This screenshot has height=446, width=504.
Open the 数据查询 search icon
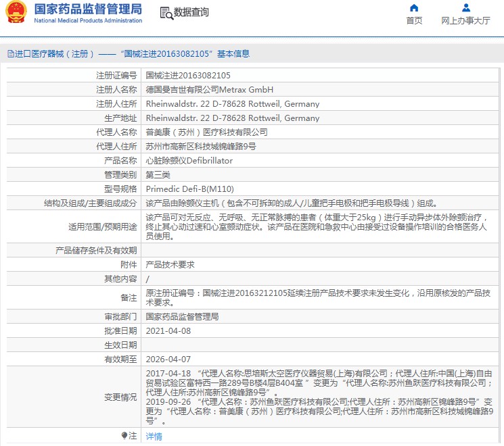166,13
